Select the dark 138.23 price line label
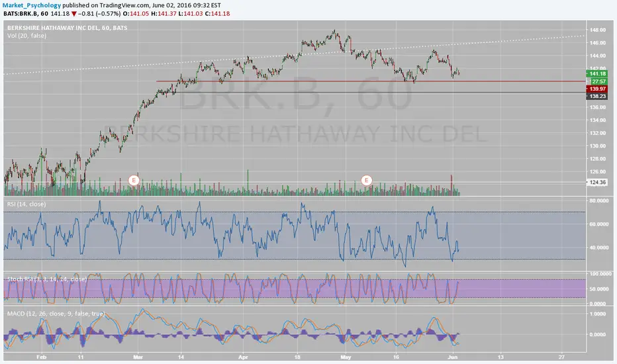Viewport: 617px width, 364px height. point(597,97)
